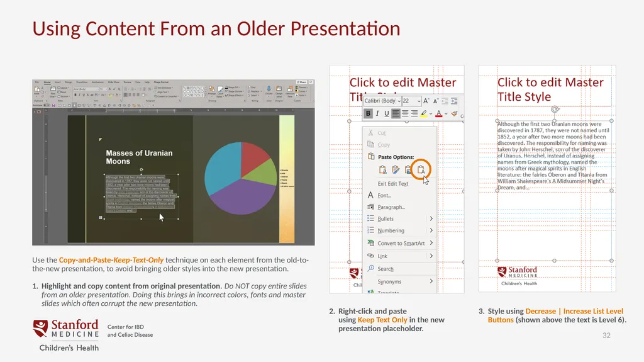Click Shape Fill in the Drawing group
Viewport: 644px width, 362px height.
(233, 88)
